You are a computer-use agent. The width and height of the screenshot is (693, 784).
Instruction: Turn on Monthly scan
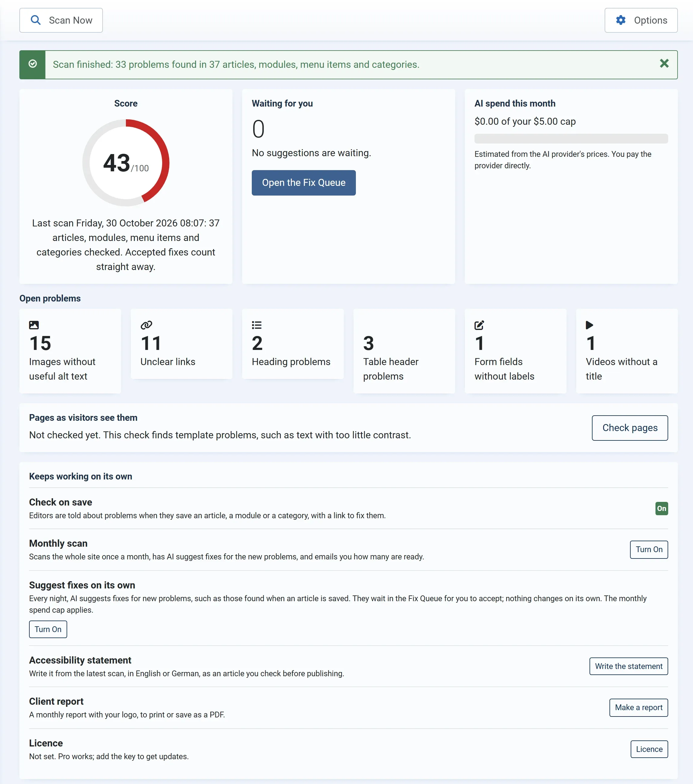649,549
